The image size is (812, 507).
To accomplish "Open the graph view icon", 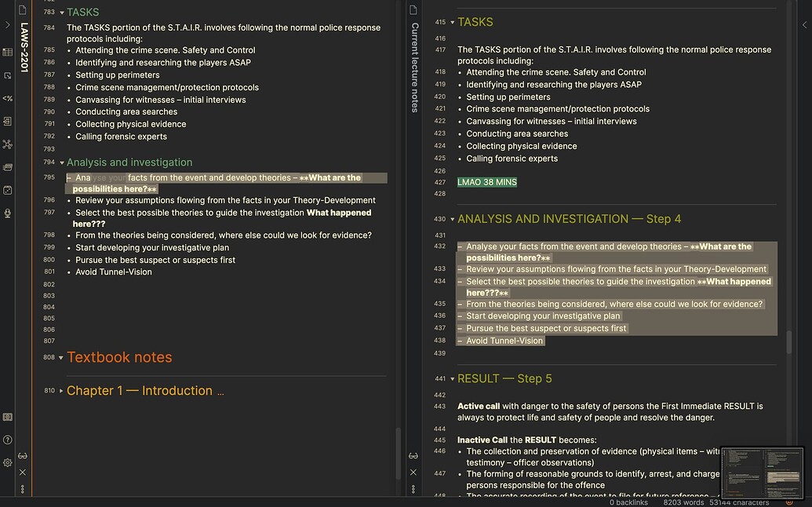I will (7, 144).
